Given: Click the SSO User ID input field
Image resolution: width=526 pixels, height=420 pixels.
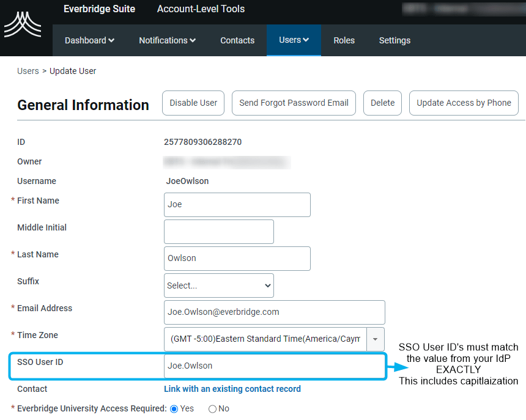Looking at the screenshot, I should [274, 366].
